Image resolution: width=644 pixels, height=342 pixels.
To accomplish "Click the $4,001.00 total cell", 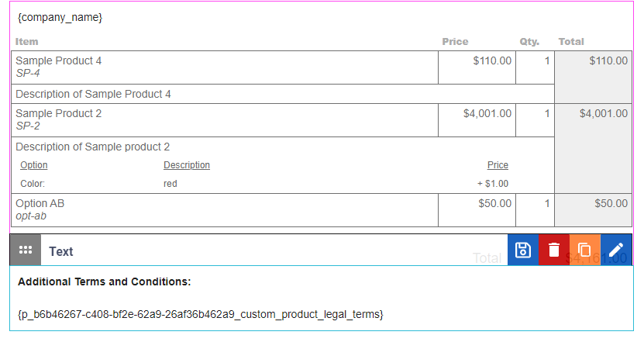I will coord(593,148).
